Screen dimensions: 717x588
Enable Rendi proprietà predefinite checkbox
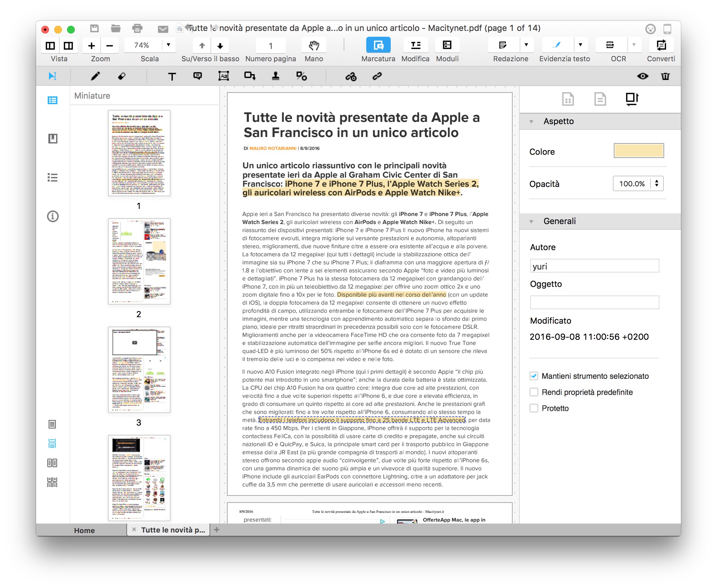click(534, 392)
